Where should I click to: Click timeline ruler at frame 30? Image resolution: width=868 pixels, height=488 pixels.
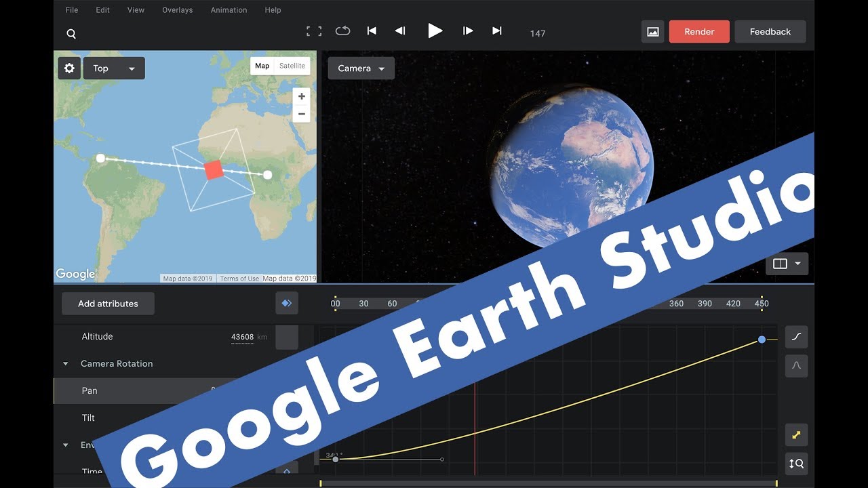[363, 304]
